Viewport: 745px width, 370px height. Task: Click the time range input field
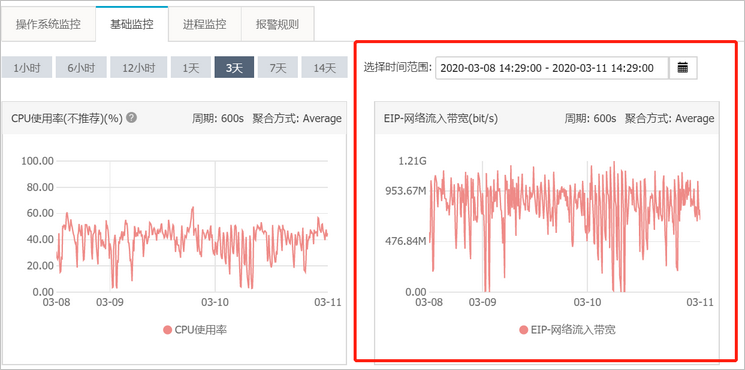pos(552,67)
